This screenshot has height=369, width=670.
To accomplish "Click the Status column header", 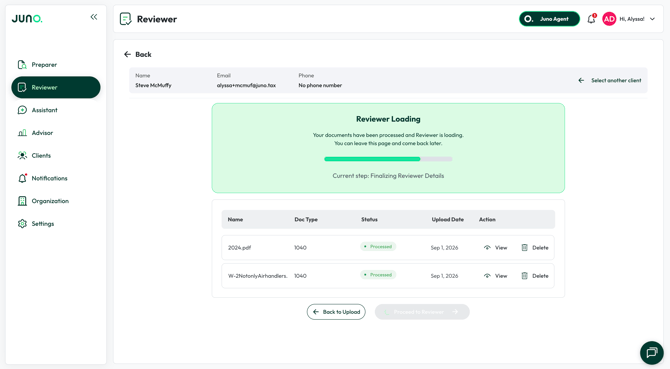I will (x=369, y=220).
